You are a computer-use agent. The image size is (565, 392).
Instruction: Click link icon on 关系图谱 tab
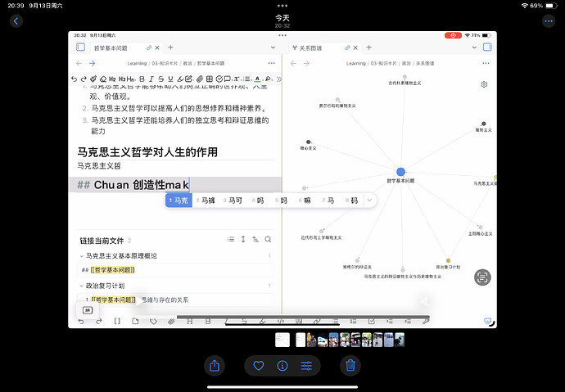[x=347, y=47]
